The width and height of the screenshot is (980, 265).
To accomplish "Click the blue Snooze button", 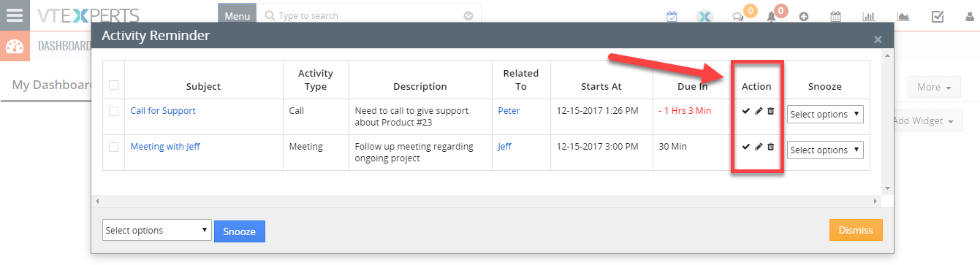I will tap(240, 231).
